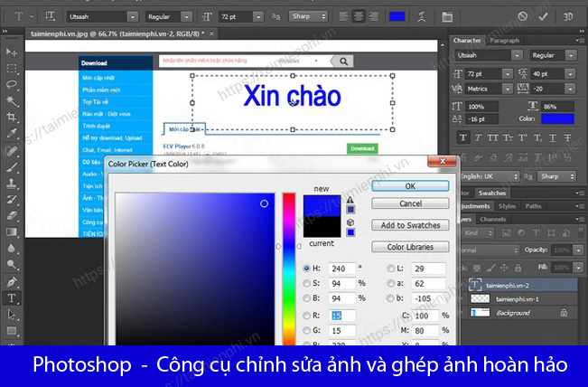Open the Utsaah font dropdown in options bar
588x387 pixels.
click(133, 16)
